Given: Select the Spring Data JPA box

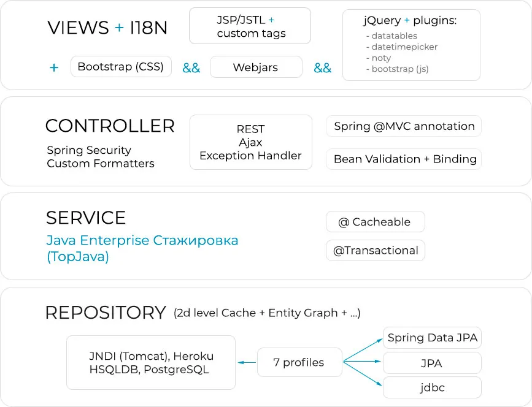Looking at the screenshot, I should tap(432, 338).
